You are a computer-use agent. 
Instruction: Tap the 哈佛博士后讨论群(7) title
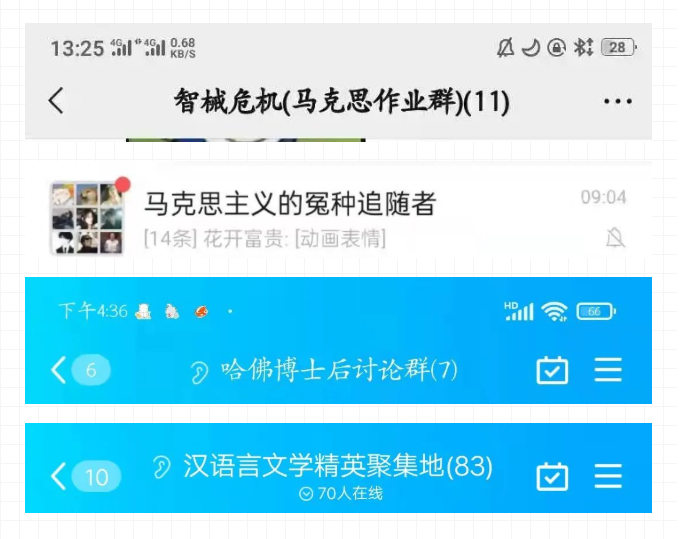tap(339, 370)
